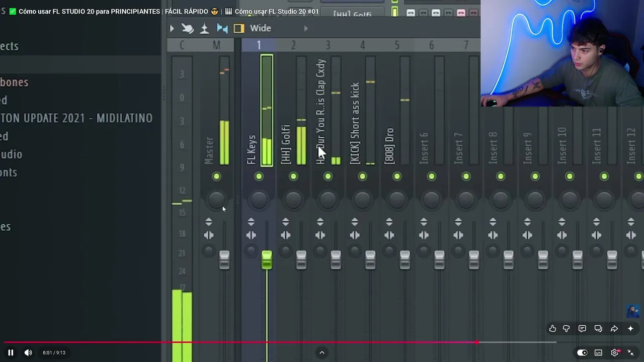
Task: Select mixer track number 2 header
Action: click(x=293, y=45)
